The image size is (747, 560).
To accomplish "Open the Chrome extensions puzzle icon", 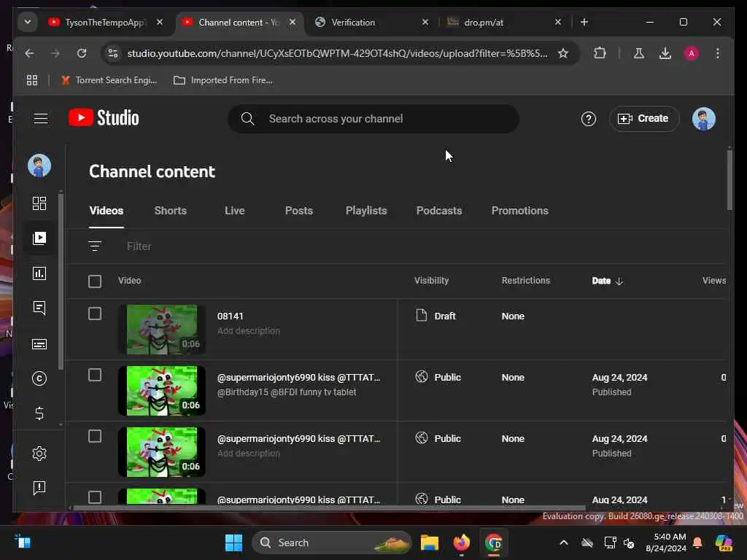I will tap(600, 53).
